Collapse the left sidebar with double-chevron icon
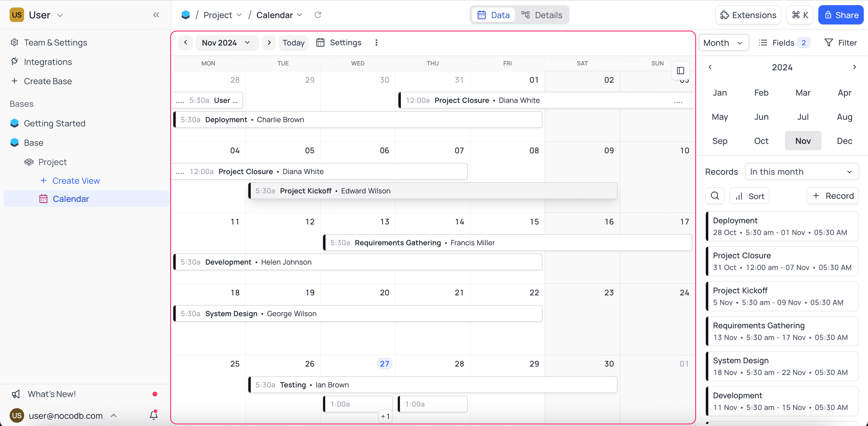Viewport: 868px width, 426px height. (156, 15)
